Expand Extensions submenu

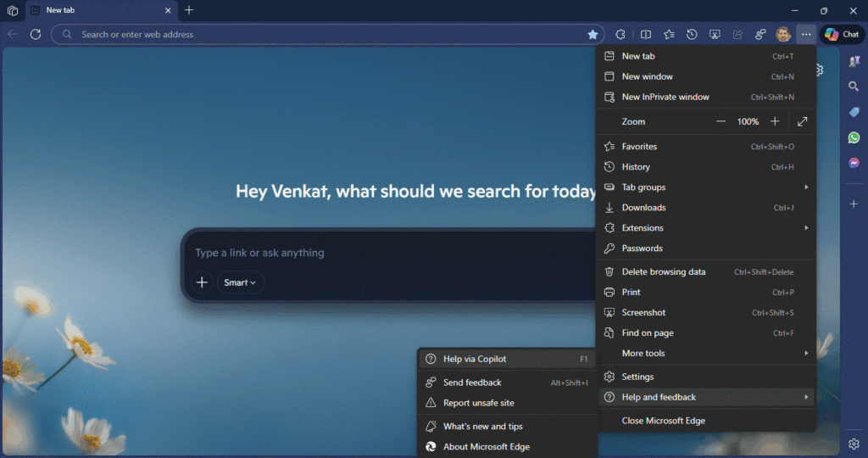pyautogui.click(x=706, y=227)
